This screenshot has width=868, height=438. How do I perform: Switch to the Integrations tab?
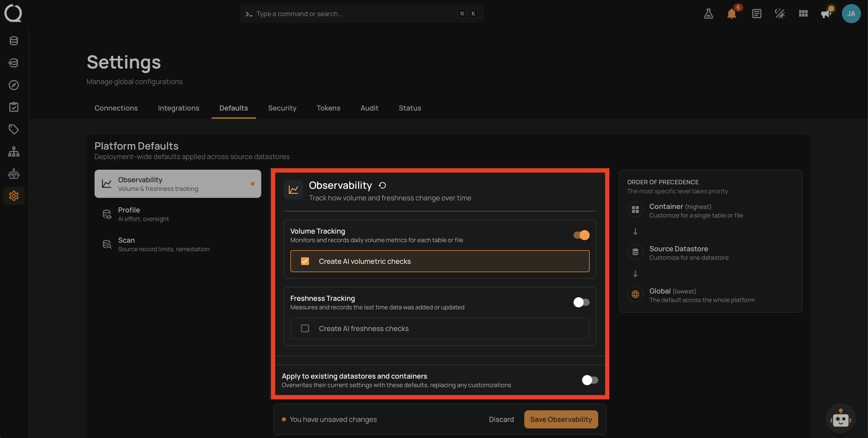tap(179, 108)
